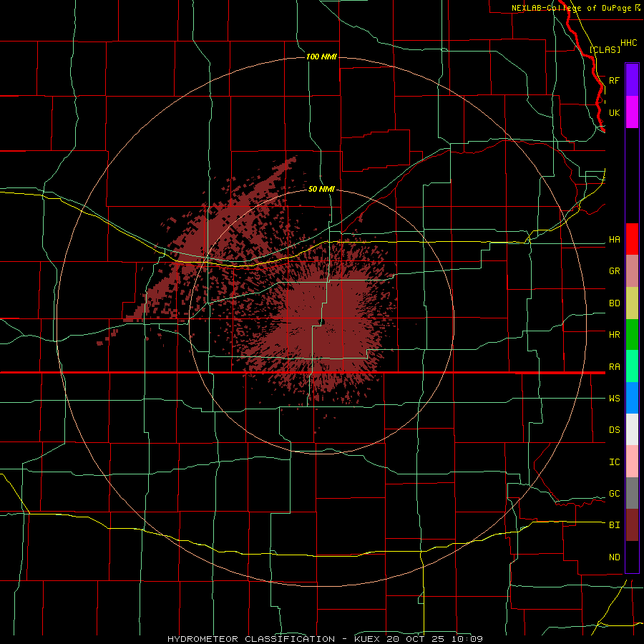
Task: Click the "100 NMI" range ring label
Action: click(x=321, y=57)
